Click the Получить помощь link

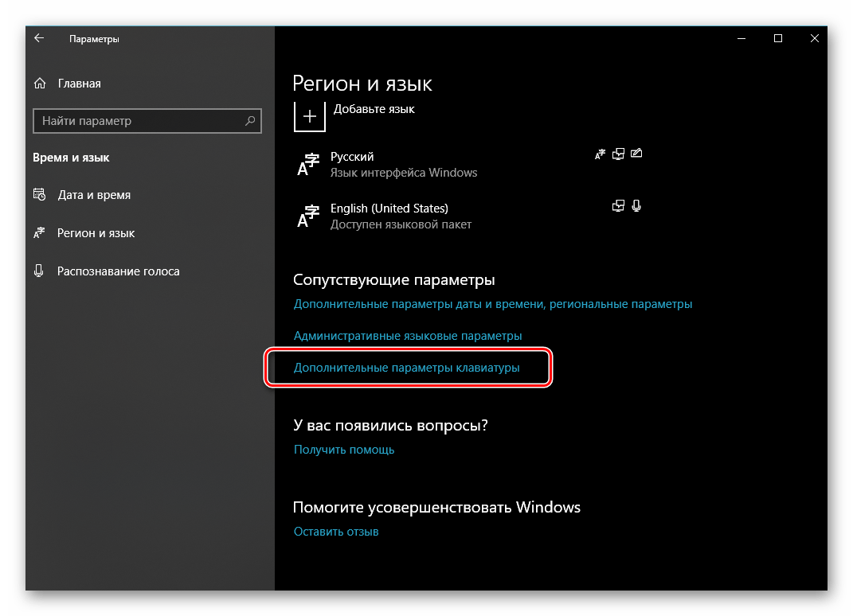tap(344, 450)
